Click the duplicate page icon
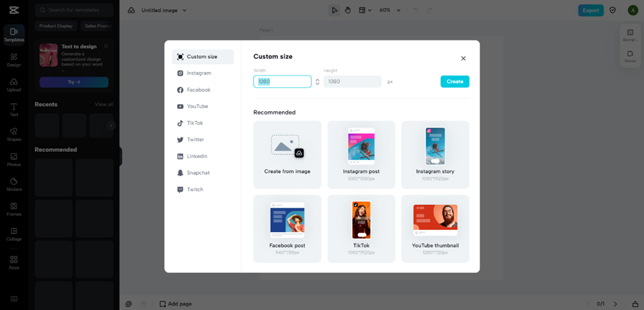644x310 pixels. 129,304
